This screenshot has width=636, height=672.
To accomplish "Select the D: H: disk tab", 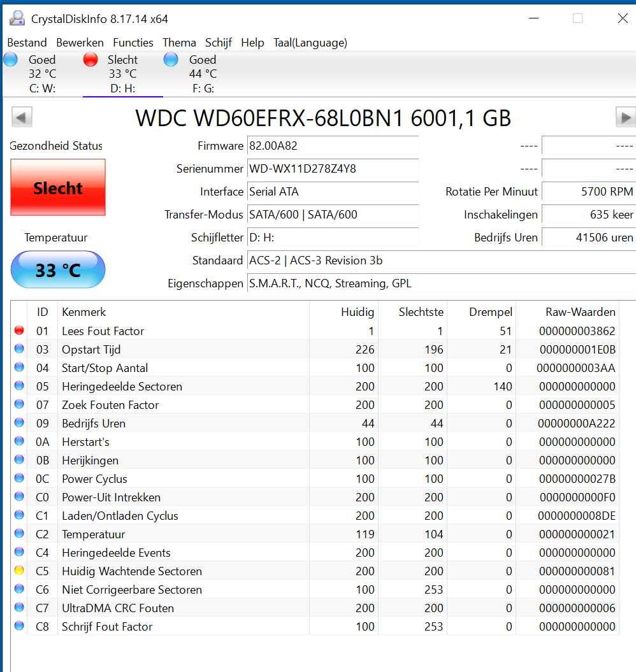I will click(122, 74).
